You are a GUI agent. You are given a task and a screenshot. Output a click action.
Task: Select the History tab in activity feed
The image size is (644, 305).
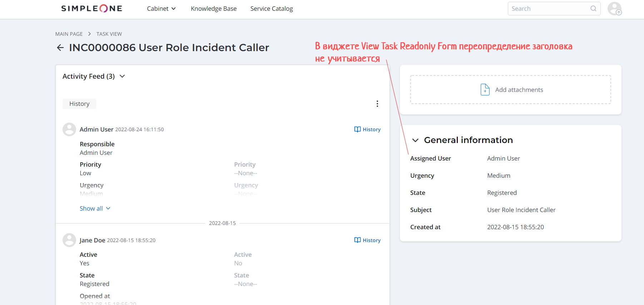[79, 104]
